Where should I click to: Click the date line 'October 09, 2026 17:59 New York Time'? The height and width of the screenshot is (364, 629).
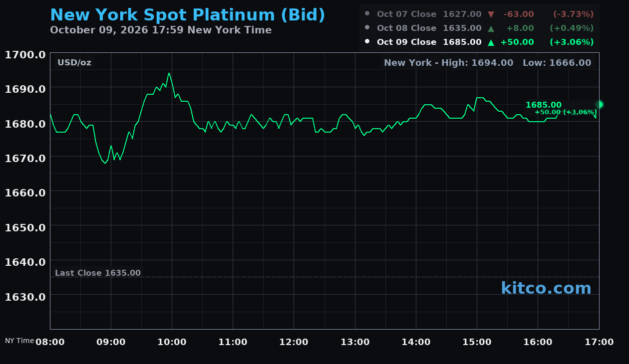coord(161,30)
